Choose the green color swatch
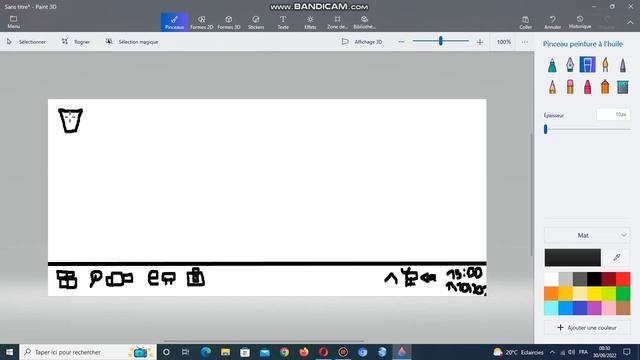The width and height of the screenshot is (640, 360). pos(623,293)
